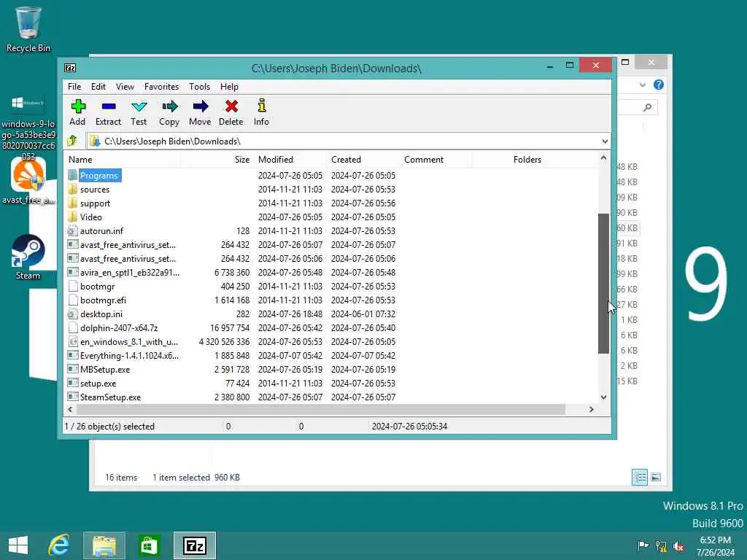Click the Delete toolbar icon
Screen dimensions: 747x560
pos(231,112)
